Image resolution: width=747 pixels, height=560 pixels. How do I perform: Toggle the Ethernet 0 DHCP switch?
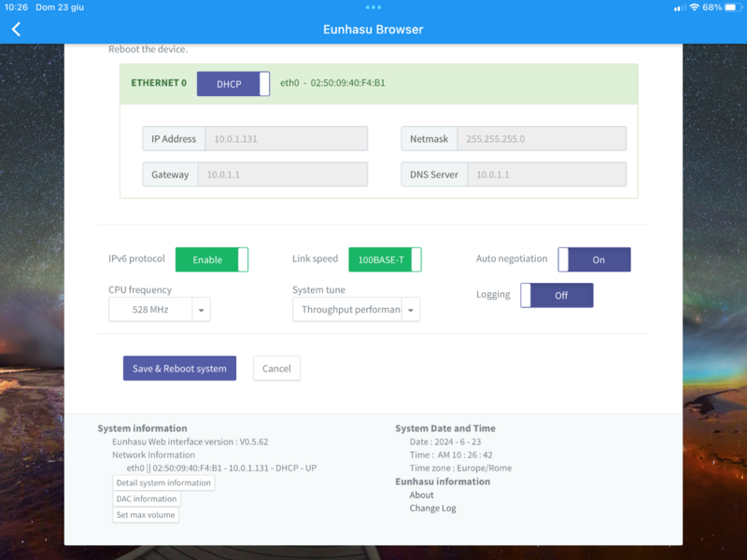pos(233,83)
